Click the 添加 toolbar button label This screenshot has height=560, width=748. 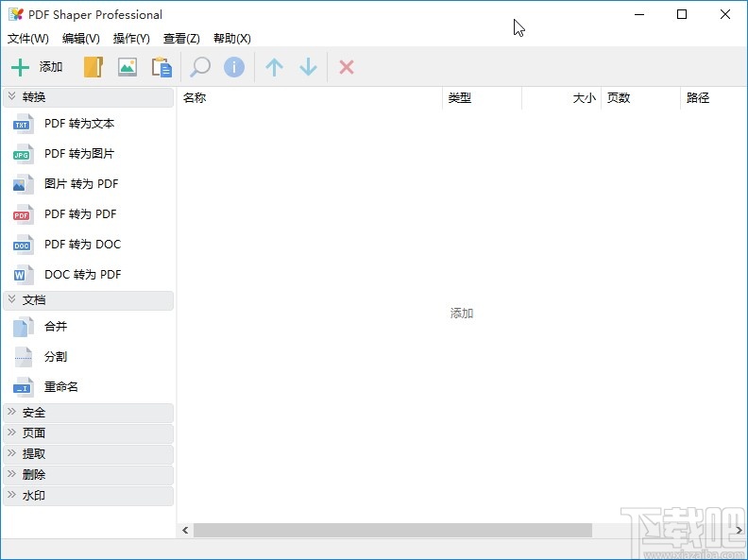(x=51, y=67)
